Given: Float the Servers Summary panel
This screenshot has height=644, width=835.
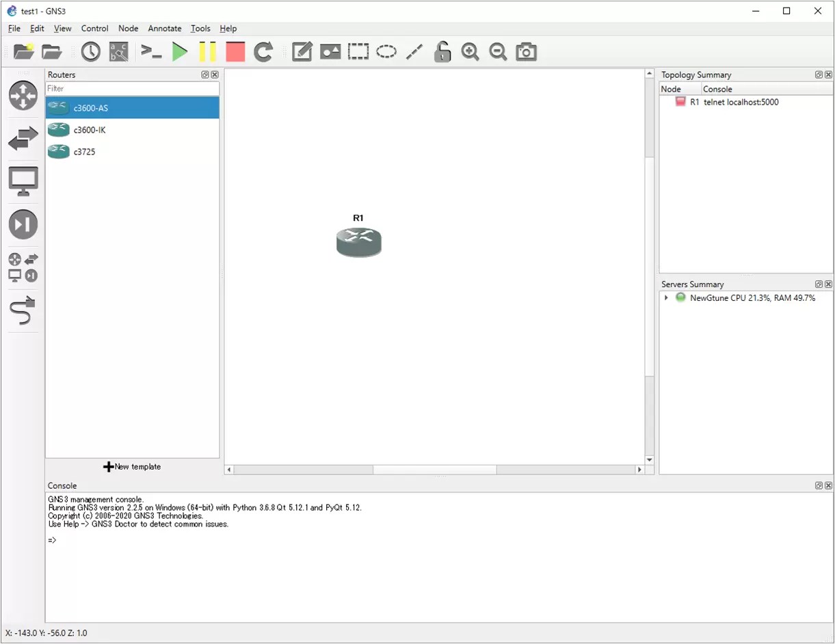Looking at the screenshot, I should click(x=819, y=284).
